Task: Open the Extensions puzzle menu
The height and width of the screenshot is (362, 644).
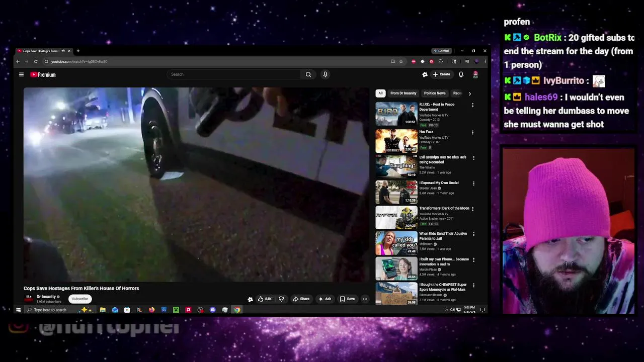Action: click(440, 61)
